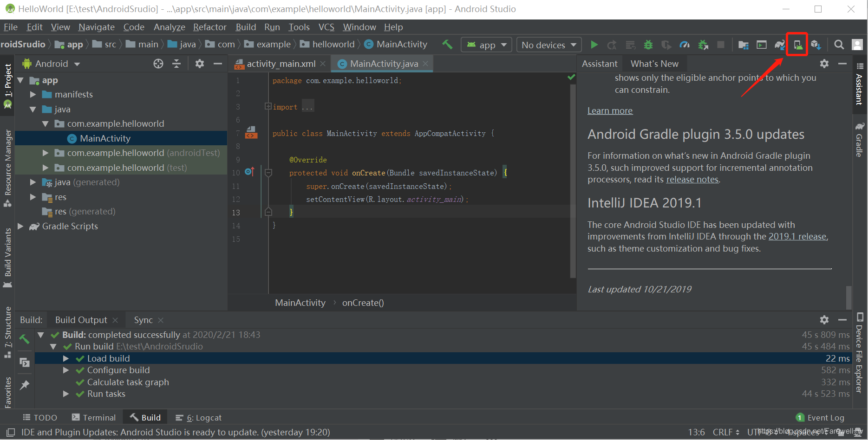Click Toggle view icon in Build panel

(25, 362)
